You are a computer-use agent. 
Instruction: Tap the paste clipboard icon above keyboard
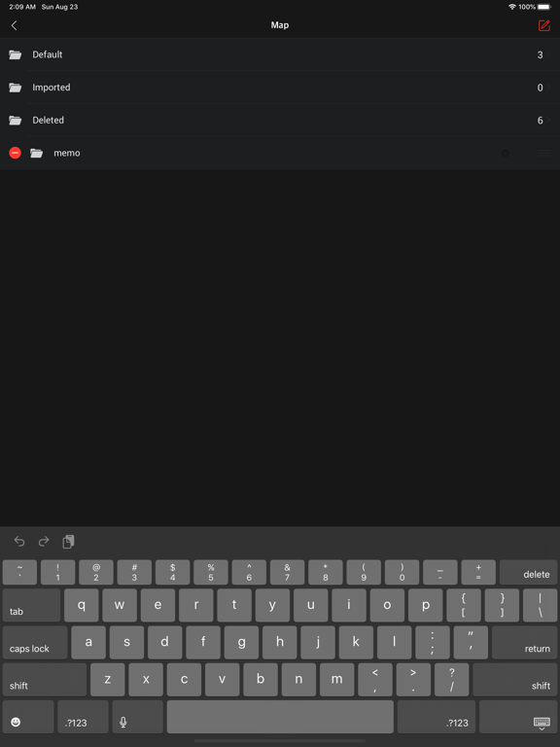69,541
